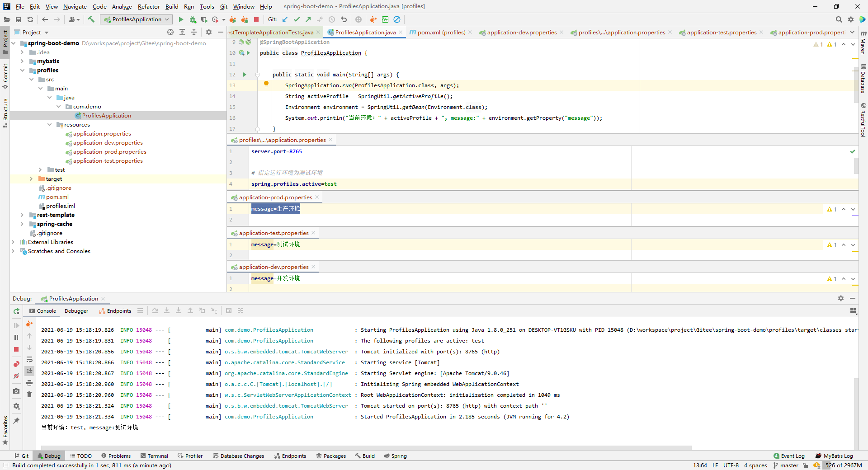Run ProfilesApplication with the green play icon
This screenshot has width=868, height=470.
(x=180, y=19)
